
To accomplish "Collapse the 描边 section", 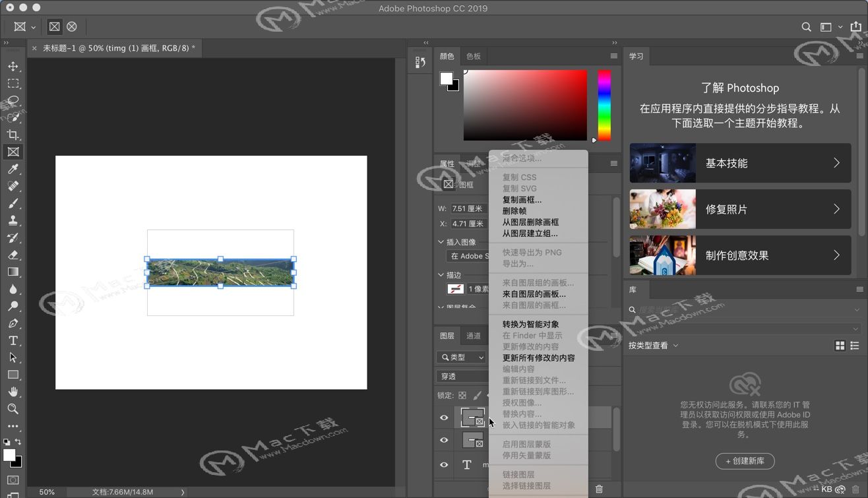I will [x=441, y=274].
